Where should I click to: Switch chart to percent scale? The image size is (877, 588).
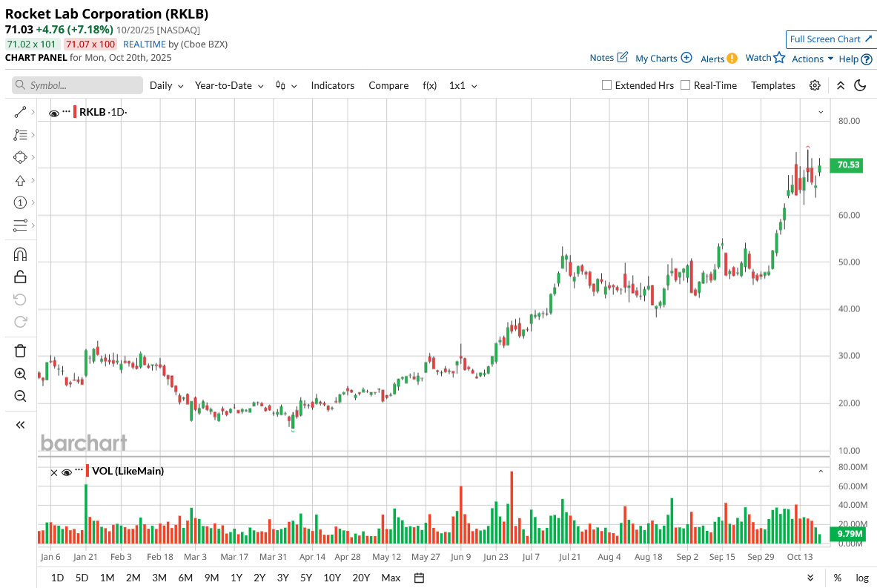(837, 578)
